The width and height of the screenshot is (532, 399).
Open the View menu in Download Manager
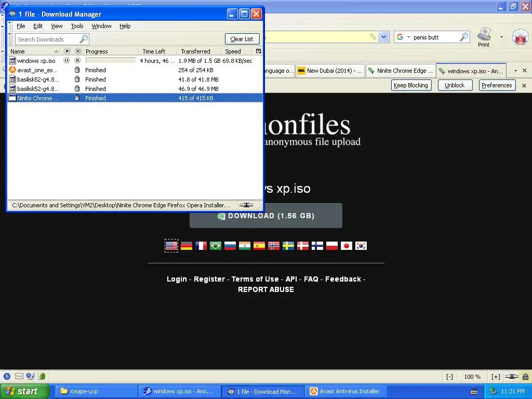(57, 26)
